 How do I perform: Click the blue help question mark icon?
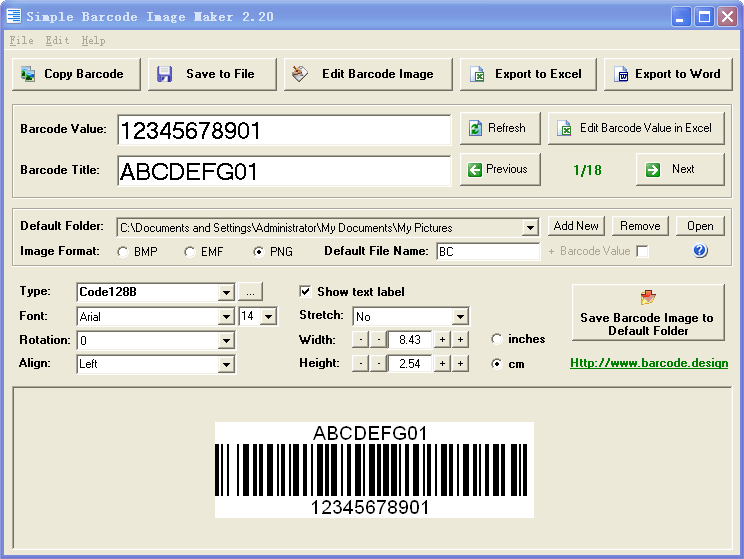pos(700,251)
